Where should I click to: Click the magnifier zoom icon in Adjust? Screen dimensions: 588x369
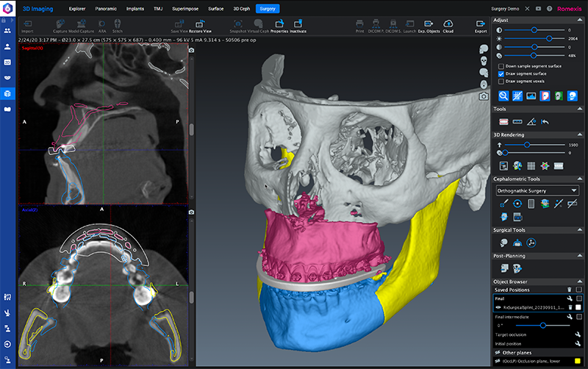coord(503,96)
